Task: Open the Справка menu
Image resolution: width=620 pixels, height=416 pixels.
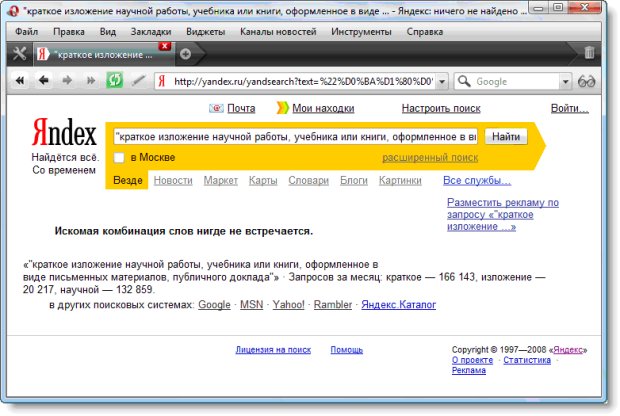Action: point(425,32)
